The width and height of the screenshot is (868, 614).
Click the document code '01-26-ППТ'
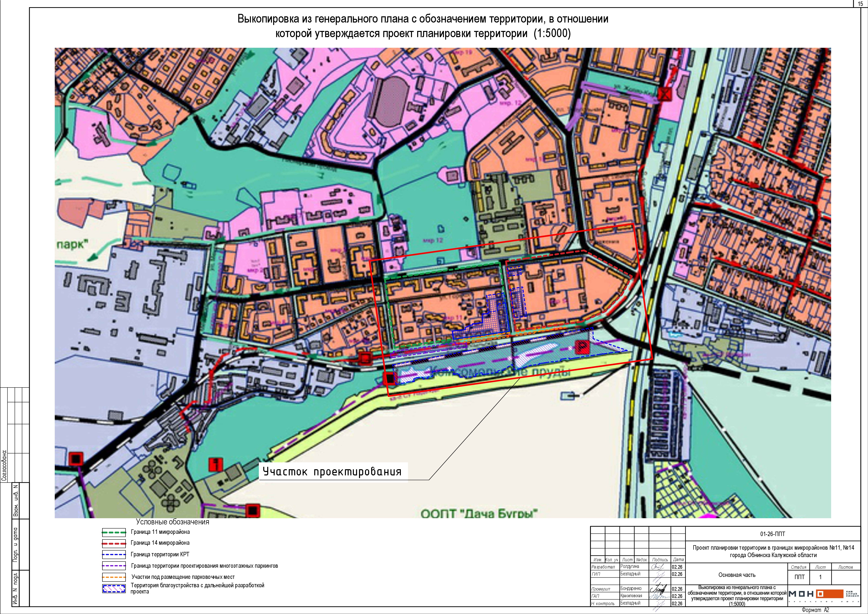[x=772, y=534]
